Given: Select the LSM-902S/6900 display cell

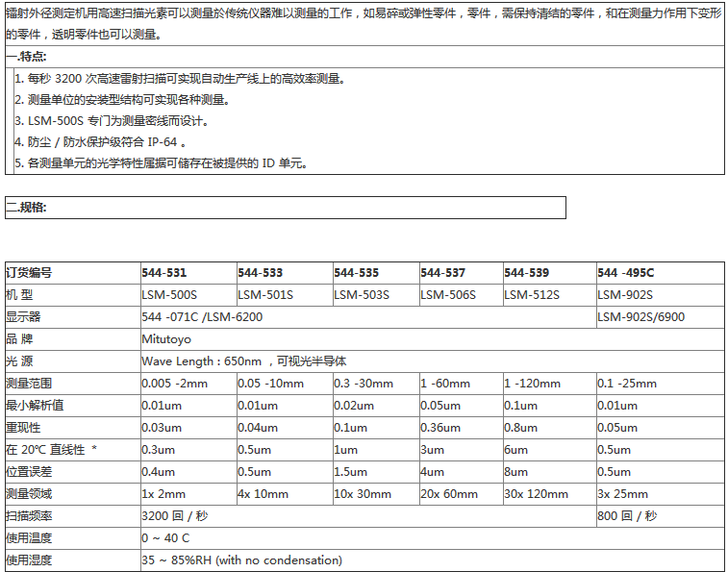Looking at the screenshot, I should tap(641, 317).
